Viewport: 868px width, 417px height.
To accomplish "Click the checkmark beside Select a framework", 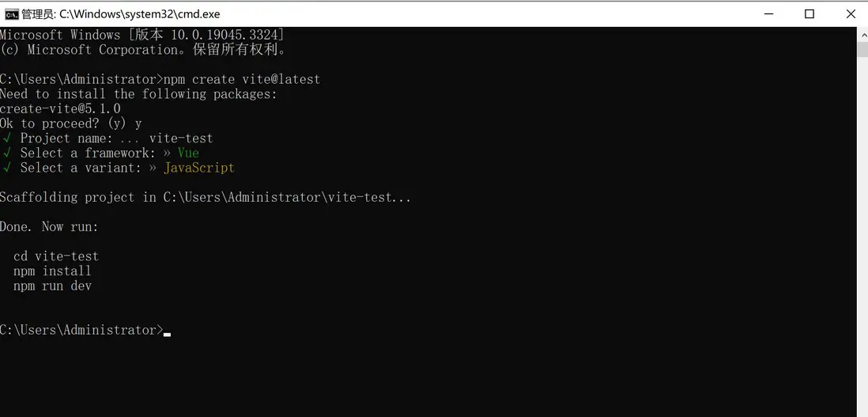I will 7,153.
